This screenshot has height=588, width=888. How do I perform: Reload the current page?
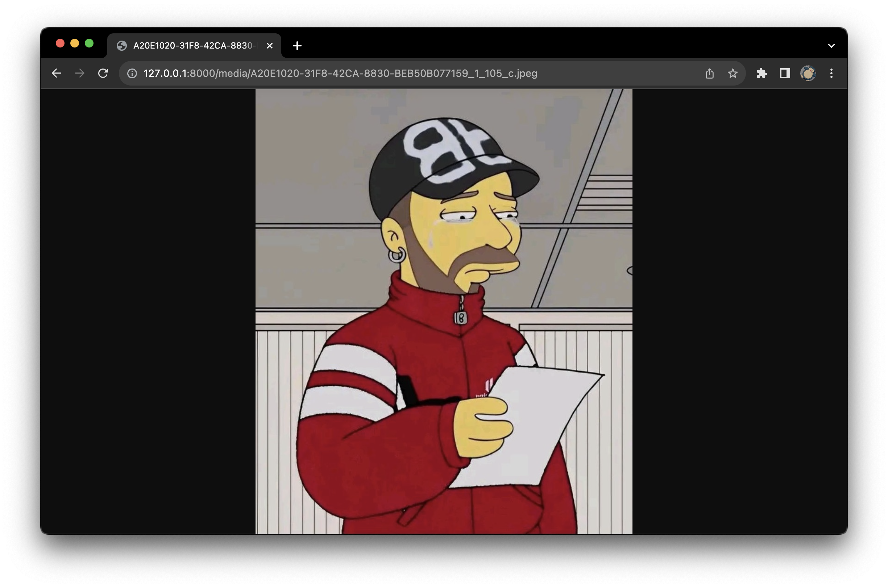pyautogui.click(x=103, y=73)
